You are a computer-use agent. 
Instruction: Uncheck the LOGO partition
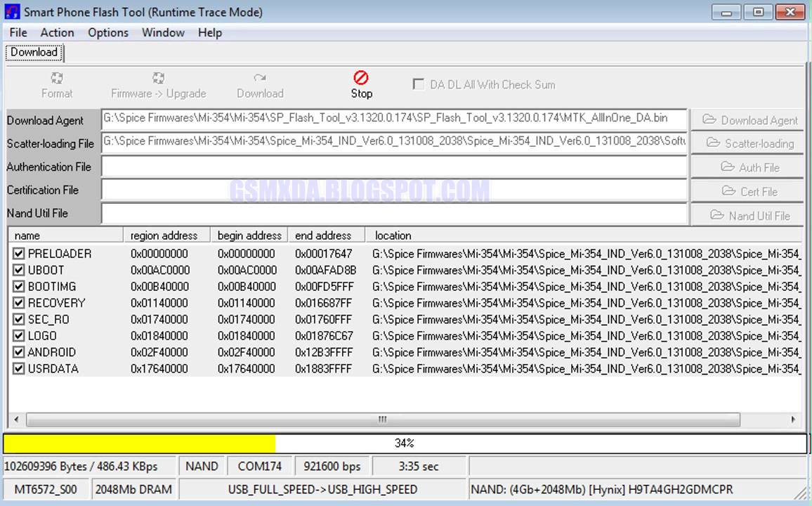coord(19,336)
